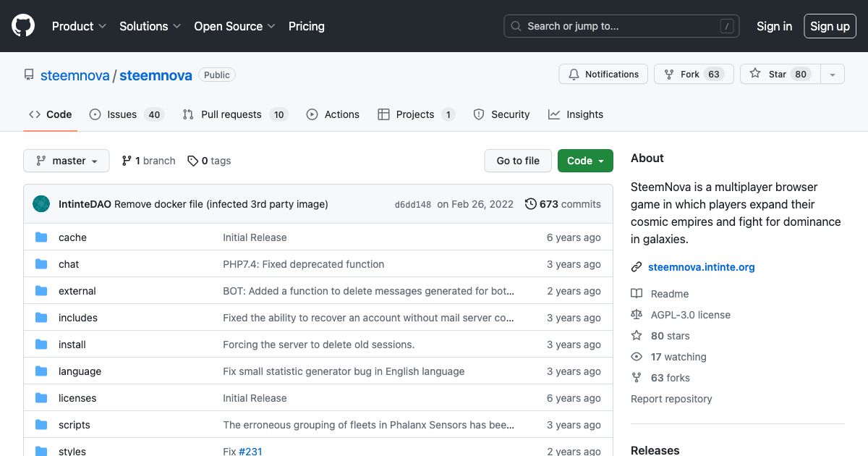868x456 pixels.
Task: Click the Go to file button
Action: (517, 161)
